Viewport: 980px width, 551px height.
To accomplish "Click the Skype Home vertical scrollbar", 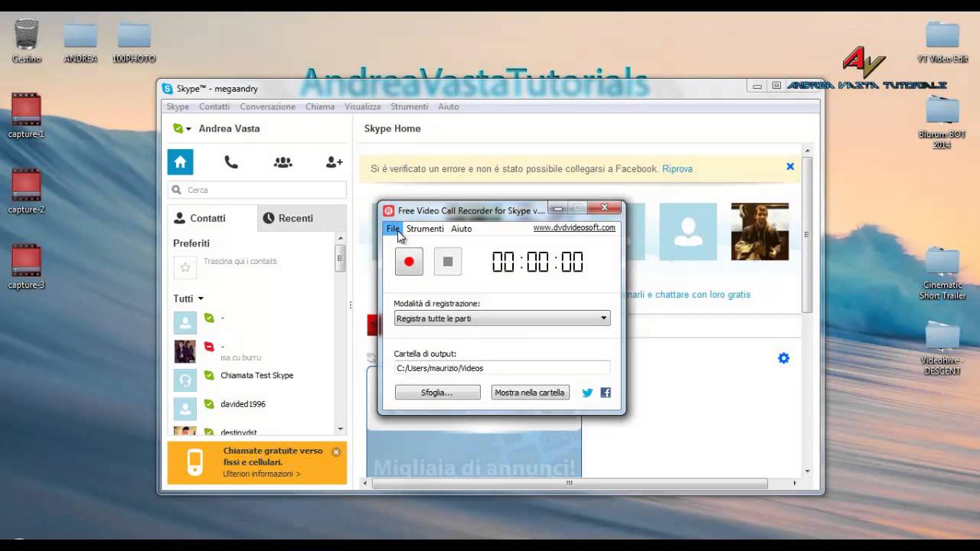I will click(807, 233).
